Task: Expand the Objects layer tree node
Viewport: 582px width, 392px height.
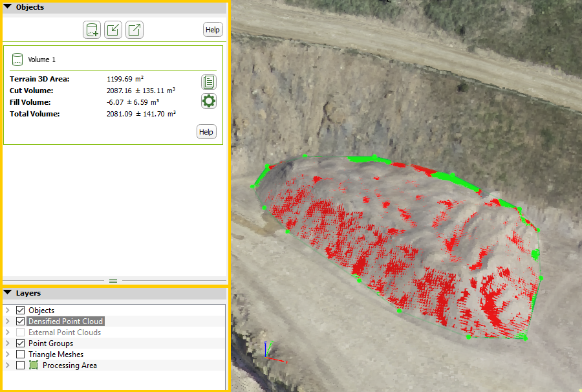Action: click(x=8, y=310)
